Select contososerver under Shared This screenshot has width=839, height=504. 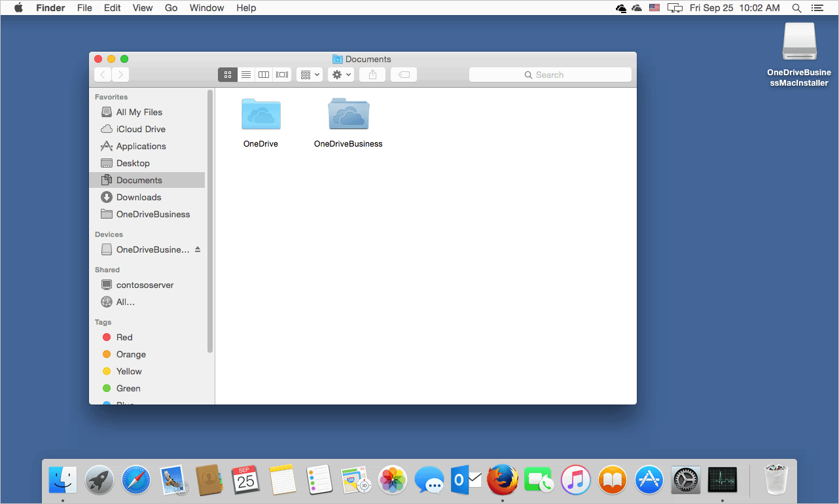coord(147,285)
